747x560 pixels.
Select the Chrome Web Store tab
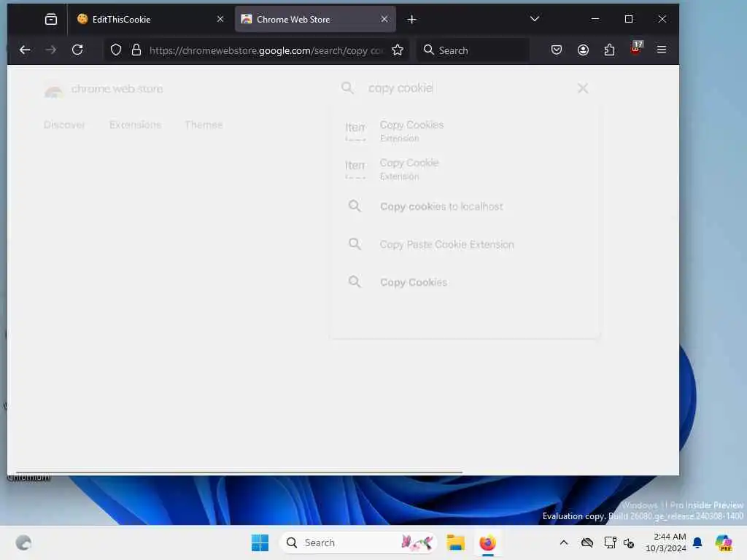click(x=315, y=19)
